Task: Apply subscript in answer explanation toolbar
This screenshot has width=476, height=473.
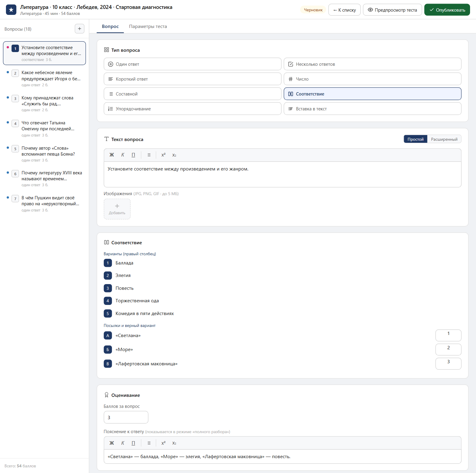Action: (x=174, y=443)
